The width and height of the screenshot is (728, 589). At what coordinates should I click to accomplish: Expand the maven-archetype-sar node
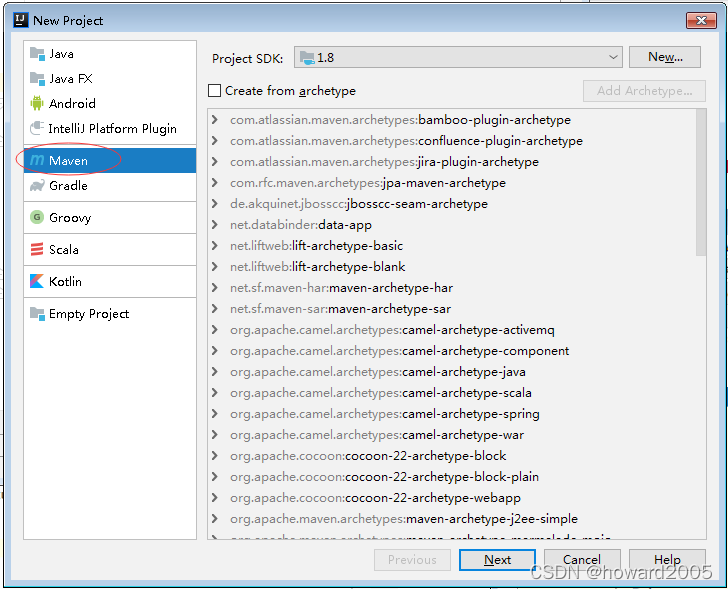click(214, 309)
